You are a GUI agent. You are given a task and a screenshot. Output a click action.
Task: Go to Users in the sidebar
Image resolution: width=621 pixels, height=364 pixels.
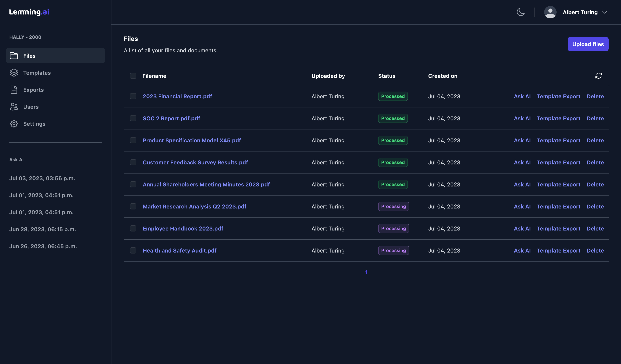click(x=31, y=107)
